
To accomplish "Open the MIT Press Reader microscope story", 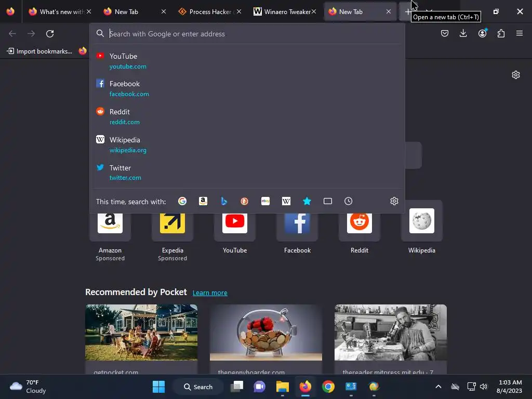I will (391, 339).
